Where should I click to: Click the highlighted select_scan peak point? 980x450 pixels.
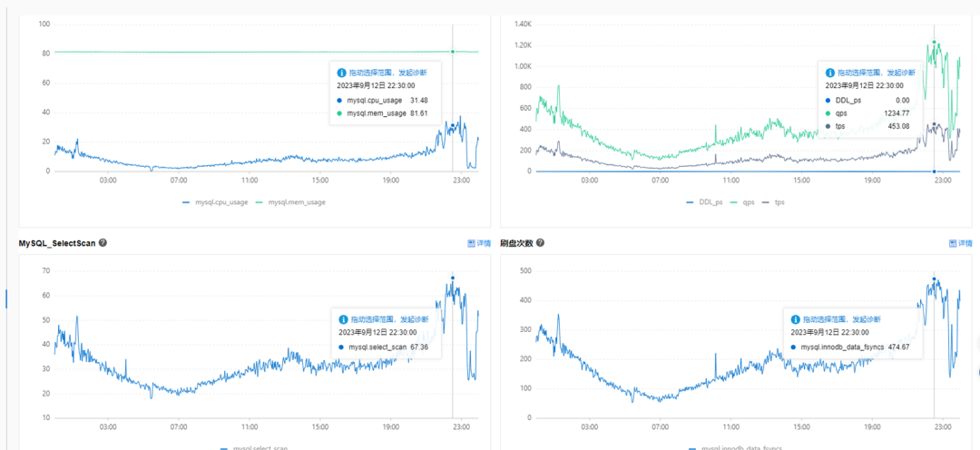click(453, 278)
